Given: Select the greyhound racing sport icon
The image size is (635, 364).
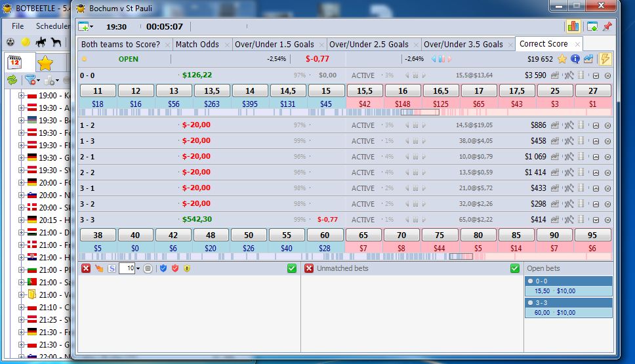Looking at the screenshot, I should click(x=56, y=42).
